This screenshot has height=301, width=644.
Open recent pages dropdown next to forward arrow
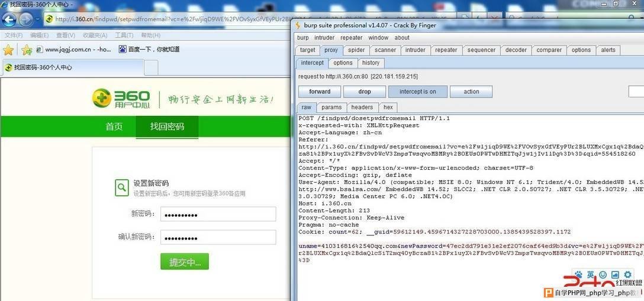pos(38,19)
